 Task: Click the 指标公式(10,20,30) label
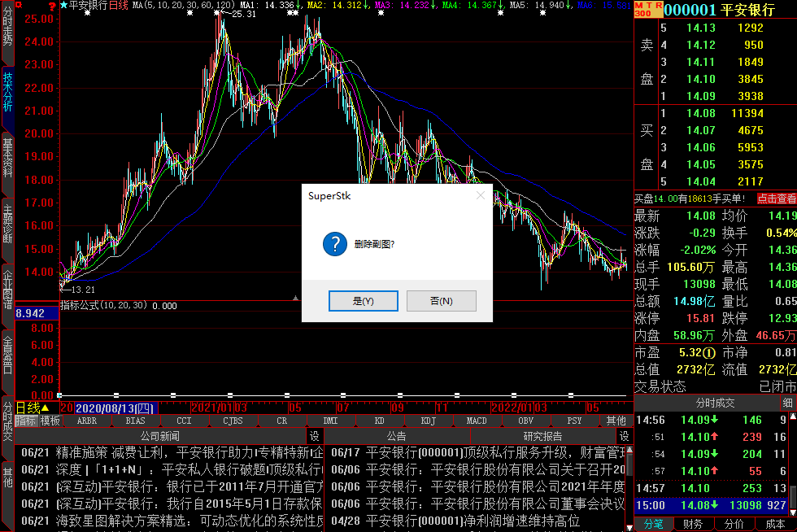point(104,305)
